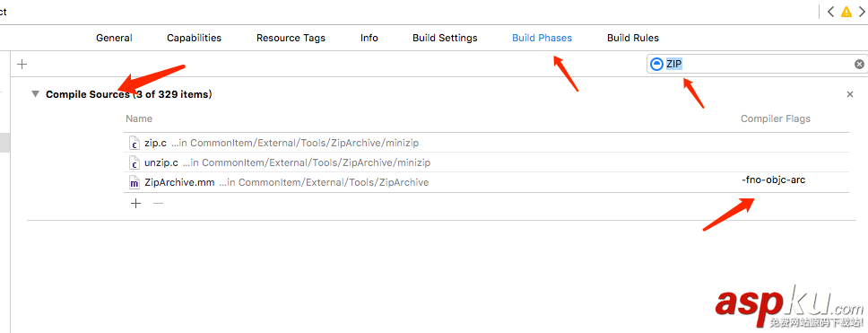This screenshot has height=333, width=868.
Task: Go to previous issue with left chevron
Action: click(830, 12)
